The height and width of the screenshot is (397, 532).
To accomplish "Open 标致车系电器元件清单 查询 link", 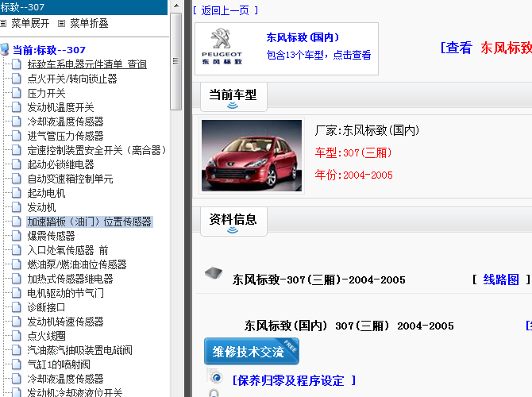I will [87, 64].
